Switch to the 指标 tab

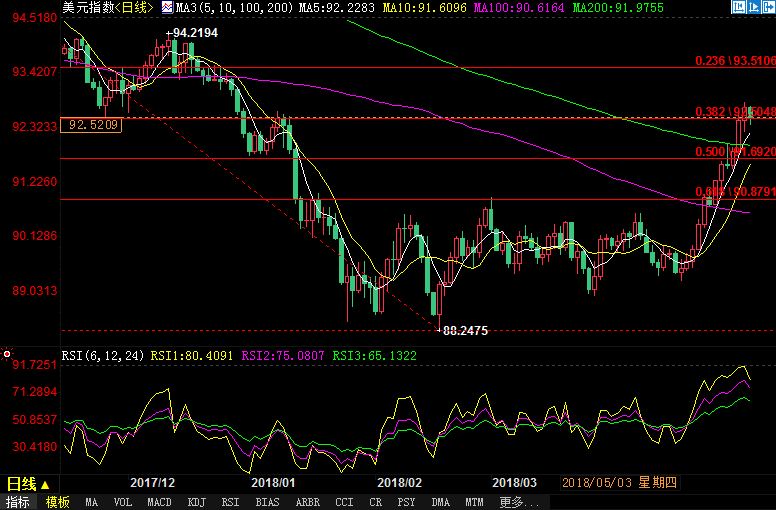tap(18, 502)
